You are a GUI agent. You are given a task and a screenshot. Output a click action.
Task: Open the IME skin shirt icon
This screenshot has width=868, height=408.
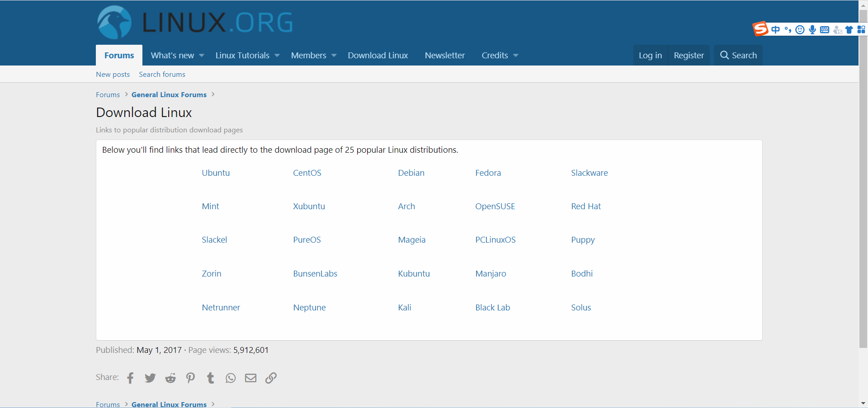click(x=849, y=30)
